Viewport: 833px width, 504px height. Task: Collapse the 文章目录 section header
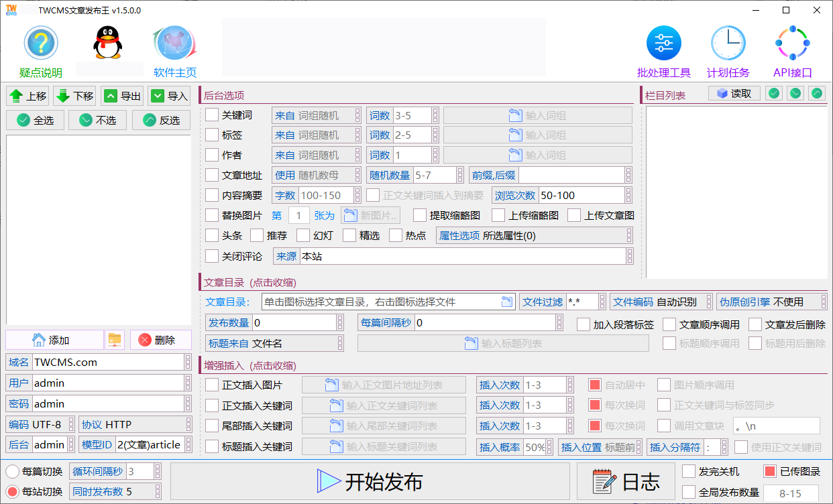pos(251,282)
